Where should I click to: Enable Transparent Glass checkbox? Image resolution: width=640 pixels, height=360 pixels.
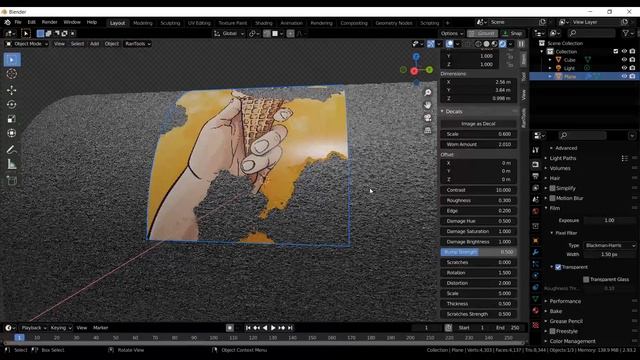point(586,279)
